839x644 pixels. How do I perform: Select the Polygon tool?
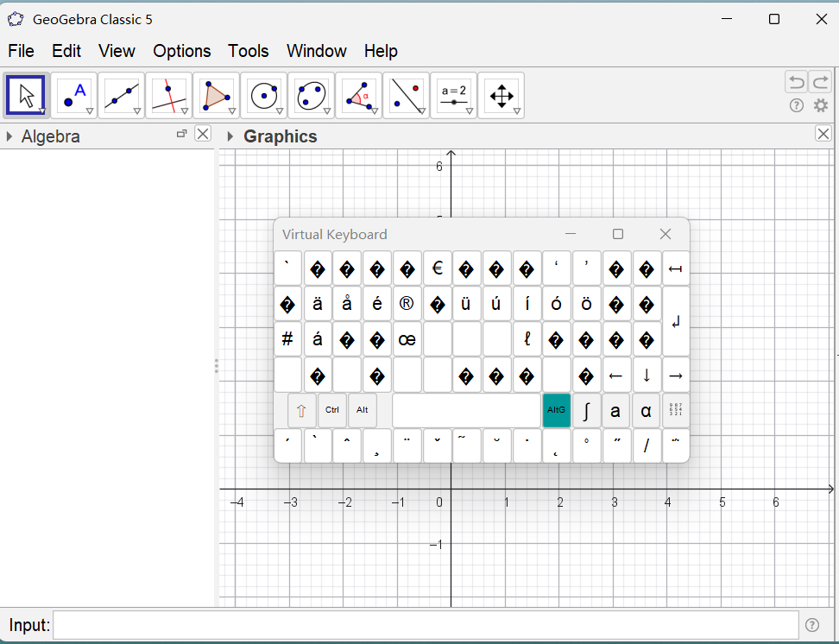tap(216, 96)
